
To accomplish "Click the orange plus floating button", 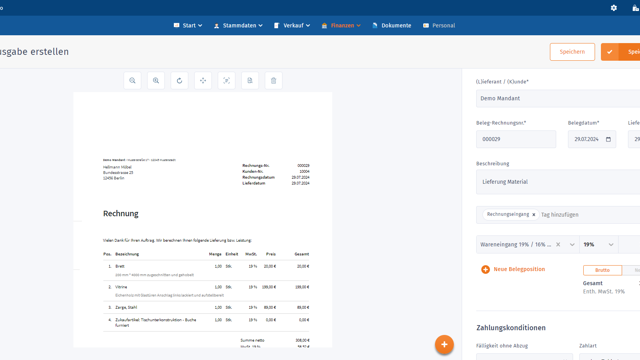I will [x=444, y=344].
